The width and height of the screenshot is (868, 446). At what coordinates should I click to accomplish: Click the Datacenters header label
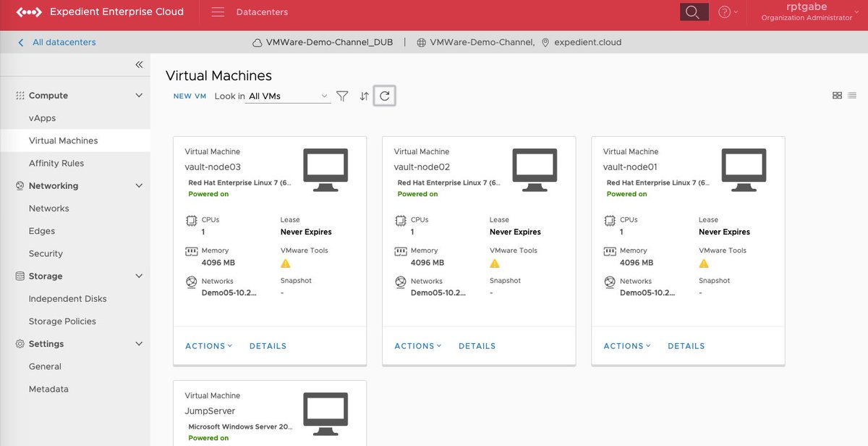point(262,12)
